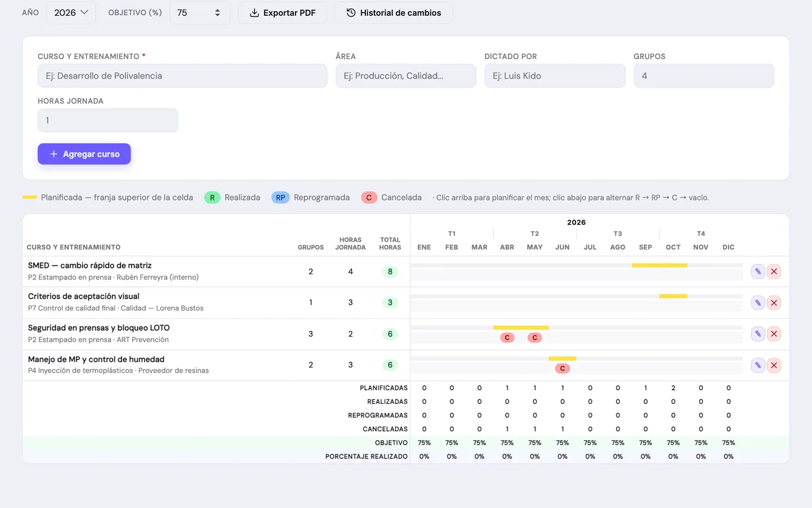Viewport: 812px width, 508px height.
Task: Open the Año 2026 dropdown
Action: [71, 13]
